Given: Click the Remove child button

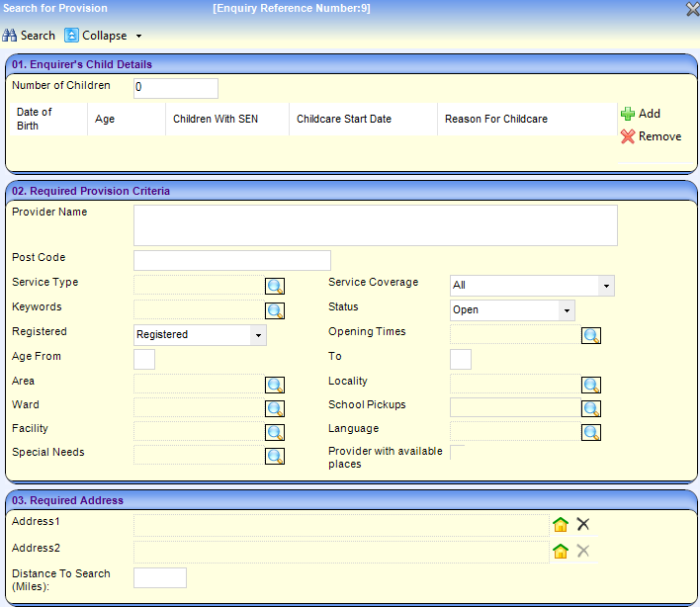Looking at the screenshot, I should point(651,136).
